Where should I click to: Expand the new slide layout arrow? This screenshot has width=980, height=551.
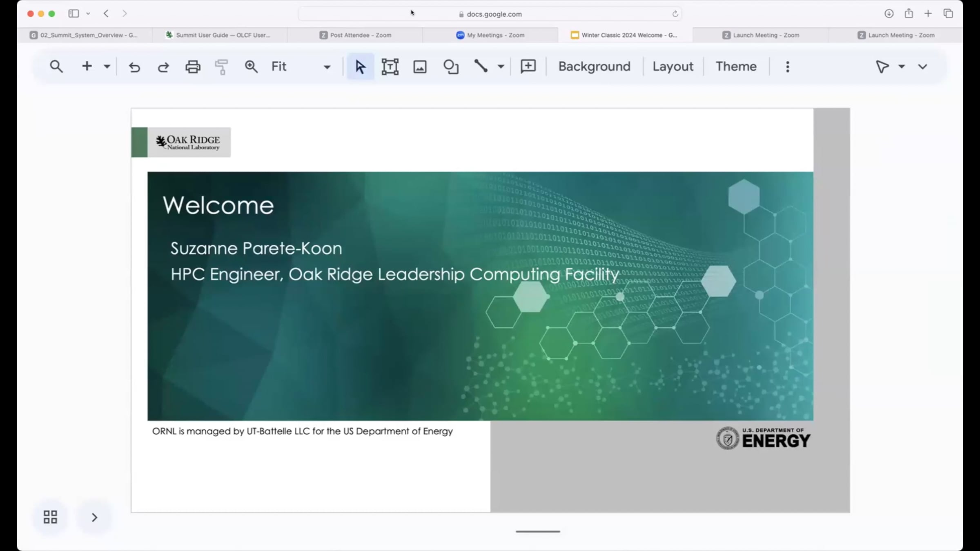pos(107,67)
